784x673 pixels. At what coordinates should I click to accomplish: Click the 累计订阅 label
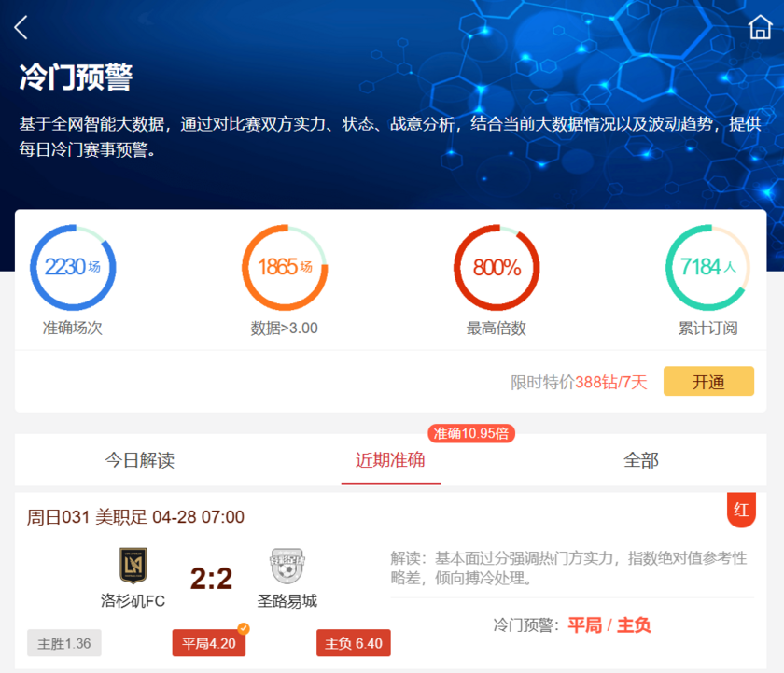[708, 328]
